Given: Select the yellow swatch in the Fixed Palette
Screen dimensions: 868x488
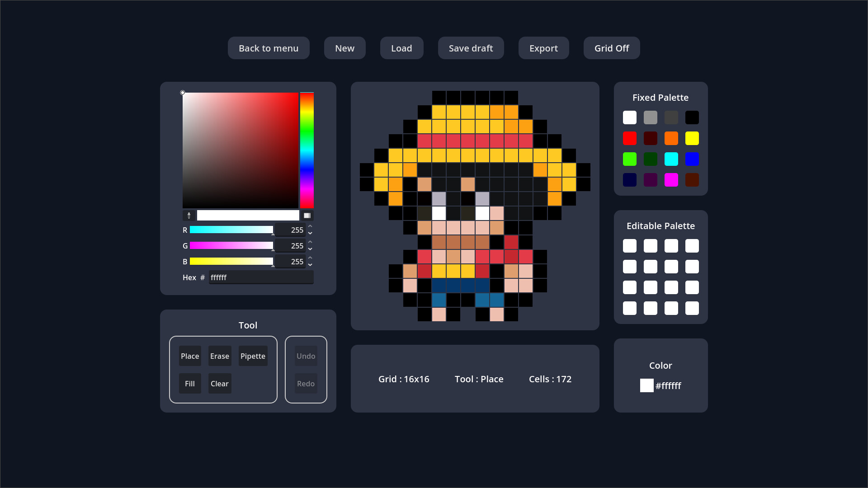Looking at the screenshot, I should click(692, 138).
